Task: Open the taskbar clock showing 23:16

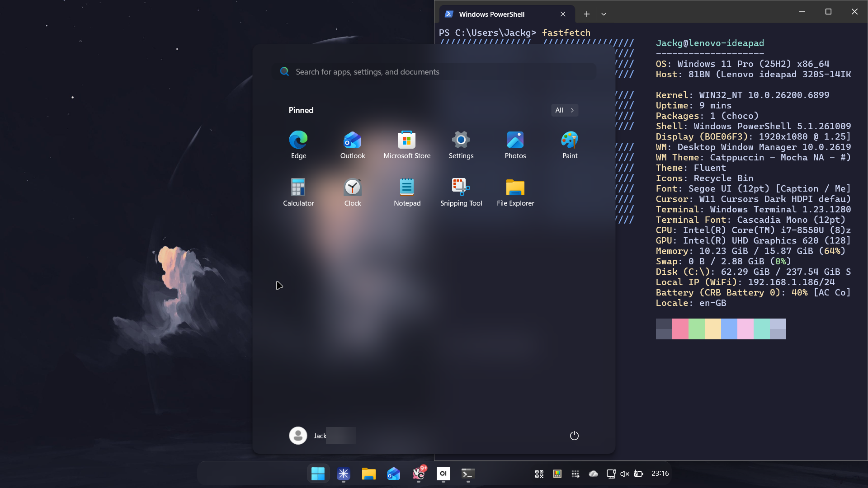Action: [660, 474]
